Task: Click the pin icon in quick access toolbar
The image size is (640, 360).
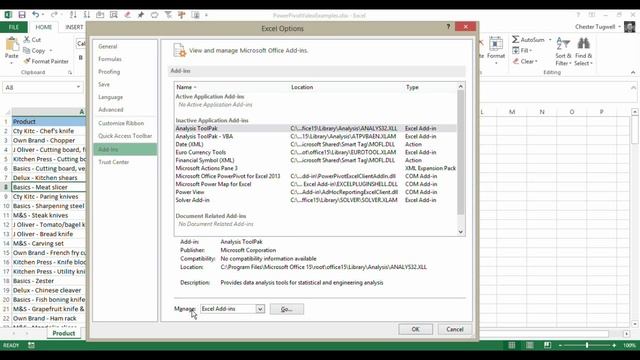Action: pos(141,15)
